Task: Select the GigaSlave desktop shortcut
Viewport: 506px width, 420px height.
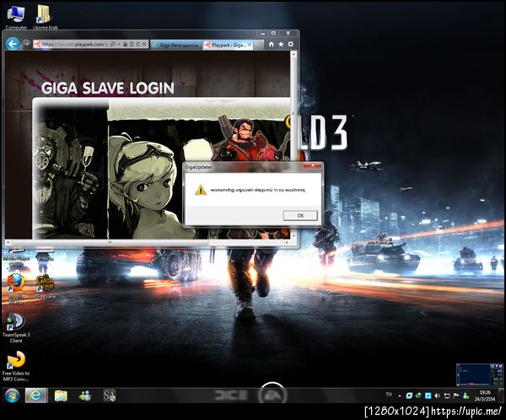Action: pyautogui.click(x=46, y=287)
